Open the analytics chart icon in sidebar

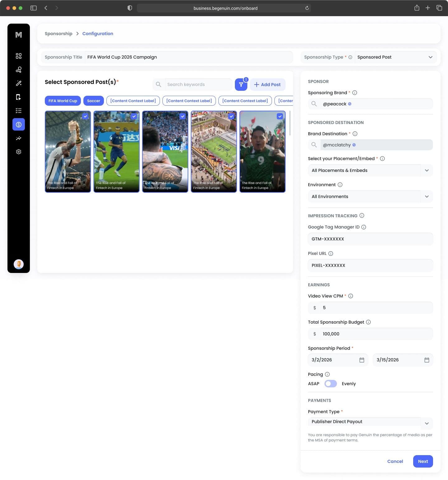(x=19, y=138)
